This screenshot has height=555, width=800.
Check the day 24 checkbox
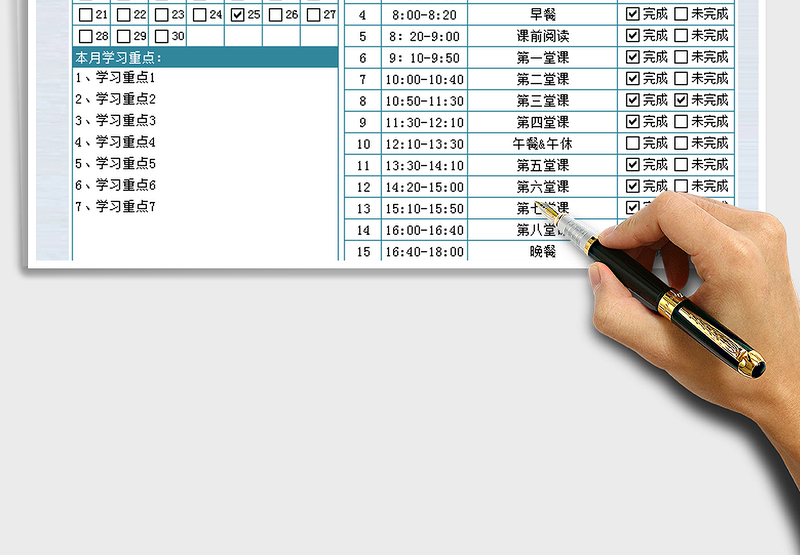click(199, 15)
